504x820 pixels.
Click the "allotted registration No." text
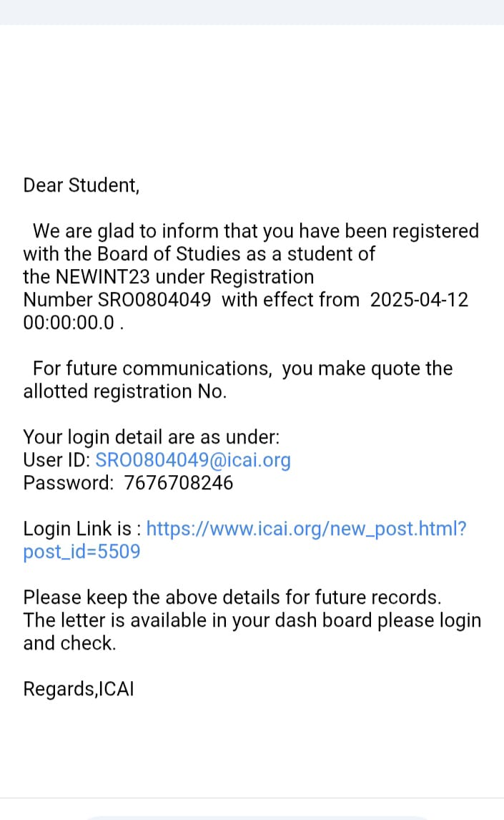coord(124,391)
